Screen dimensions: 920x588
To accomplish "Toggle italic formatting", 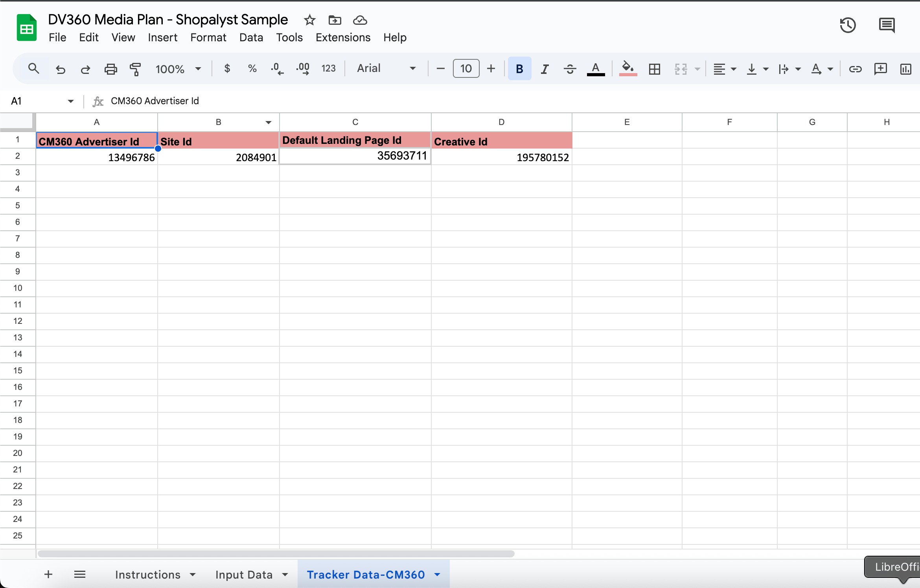I will coord(545,69).
